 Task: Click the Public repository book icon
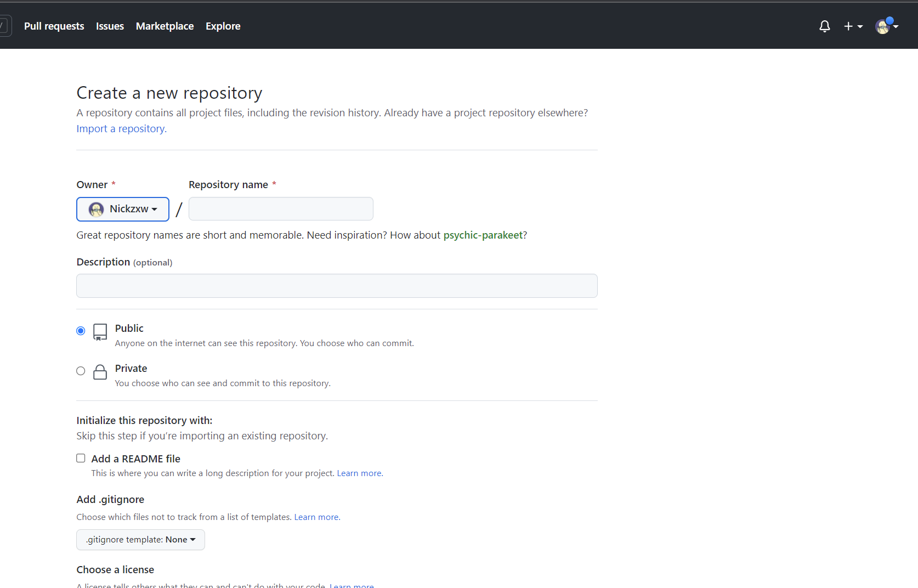(100, 332)
